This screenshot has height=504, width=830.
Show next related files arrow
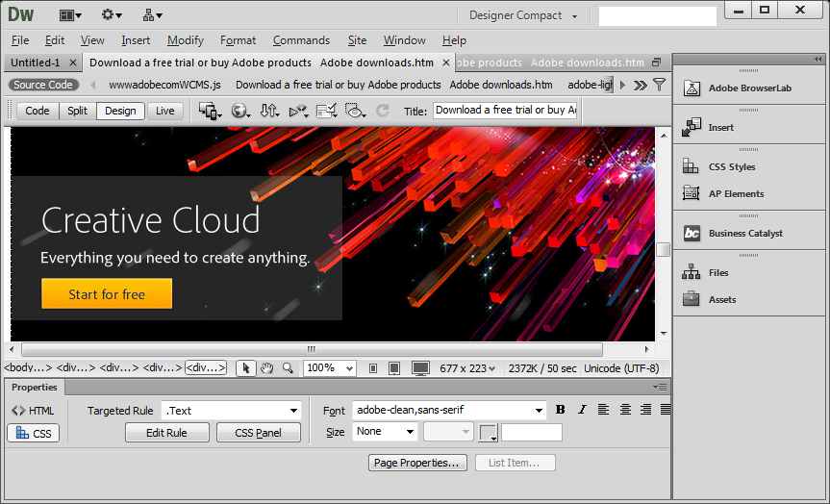[622, 85]
